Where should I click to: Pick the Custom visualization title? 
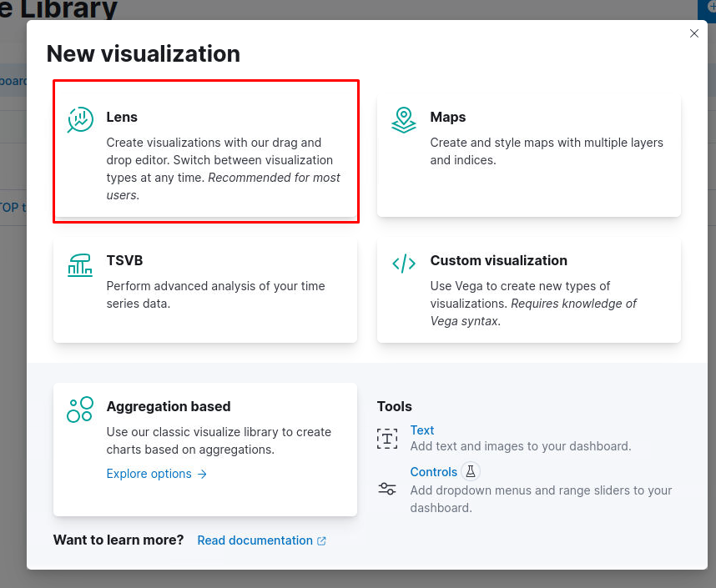click(x=499, y=260)
